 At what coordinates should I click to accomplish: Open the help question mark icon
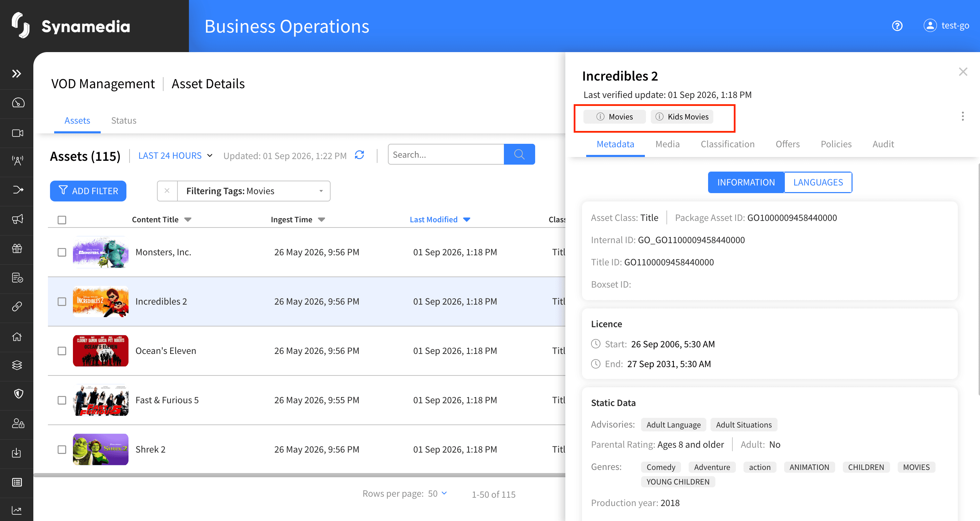897,25
